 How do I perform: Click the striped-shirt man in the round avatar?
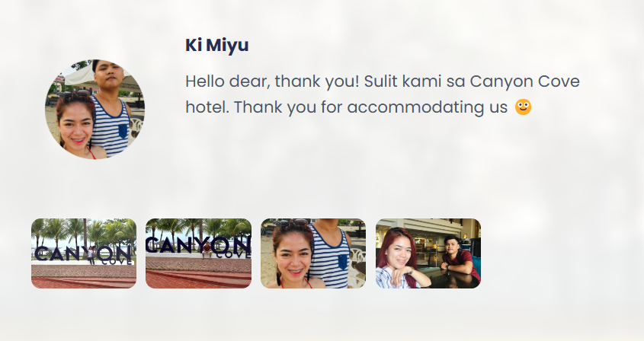(x=110, y=107)
